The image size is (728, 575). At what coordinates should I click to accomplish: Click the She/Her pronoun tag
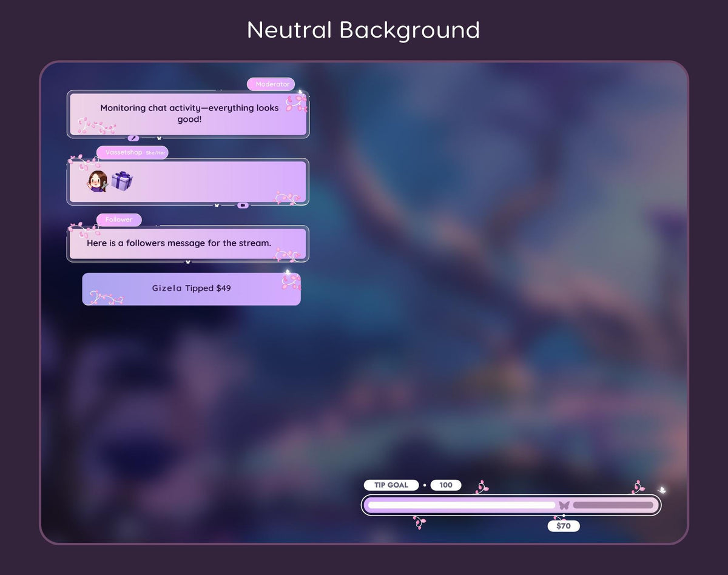[157, 153]
